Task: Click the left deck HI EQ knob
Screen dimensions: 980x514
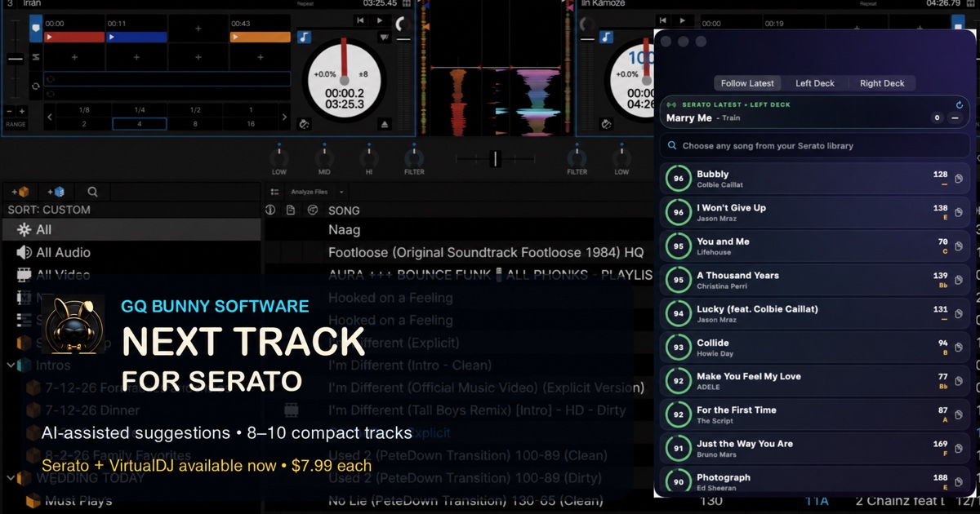Action: point(369,157)
